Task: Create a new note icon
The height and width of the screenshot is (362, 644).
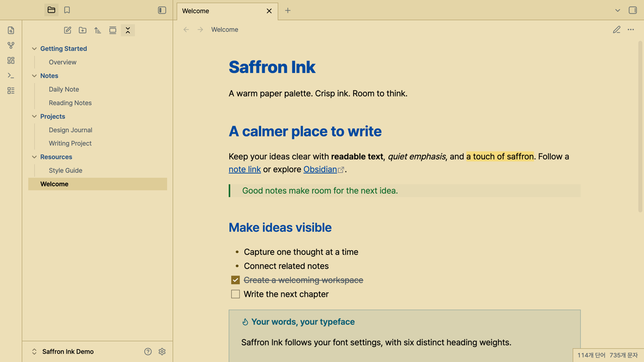Action: tap(67, 30)
